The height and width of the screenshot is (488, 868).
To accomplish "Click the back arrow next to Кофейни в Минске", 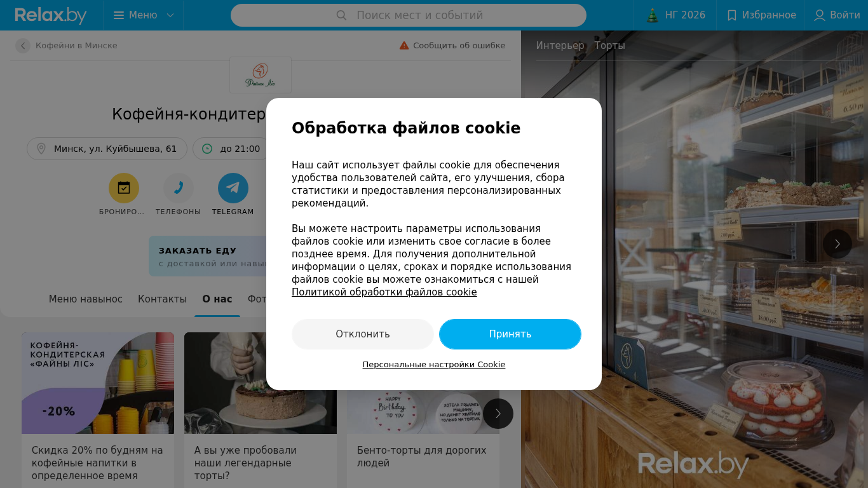I will (23, 46).
